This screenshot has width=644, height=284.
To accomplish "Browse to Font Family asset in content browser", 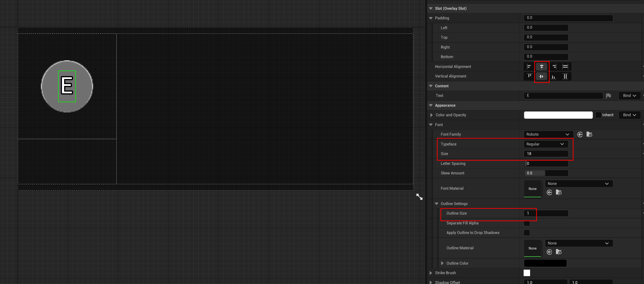I will click(589, 134).
